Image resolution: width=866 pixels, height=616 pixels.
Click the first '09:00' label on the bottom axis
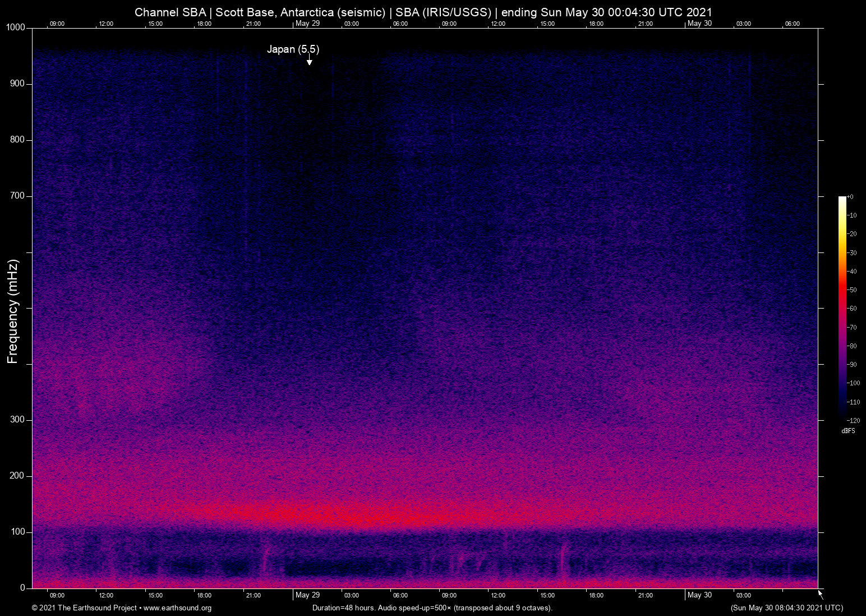[57, 596]
